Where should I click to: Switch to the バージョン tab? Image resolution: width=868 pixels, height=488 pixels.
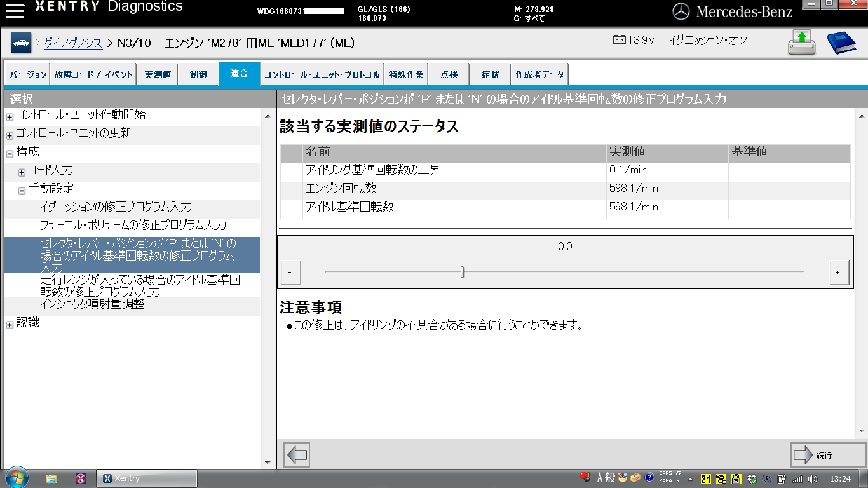tap(28, 74)
